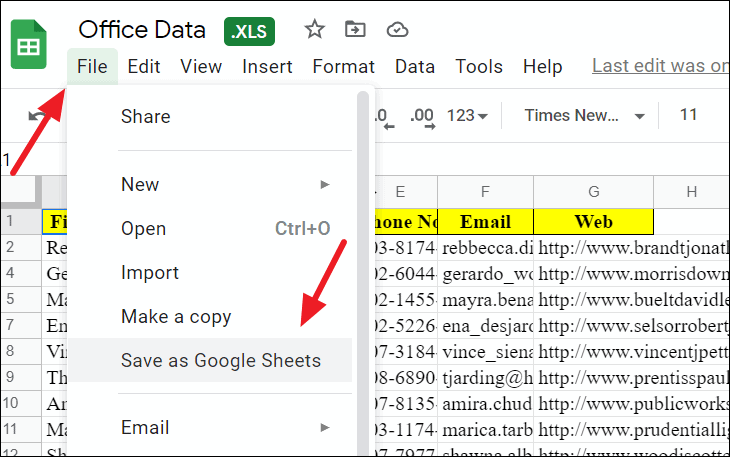Click the rebbecca.di email cell
Screen dimensions: 730x457
click(485, 248)
